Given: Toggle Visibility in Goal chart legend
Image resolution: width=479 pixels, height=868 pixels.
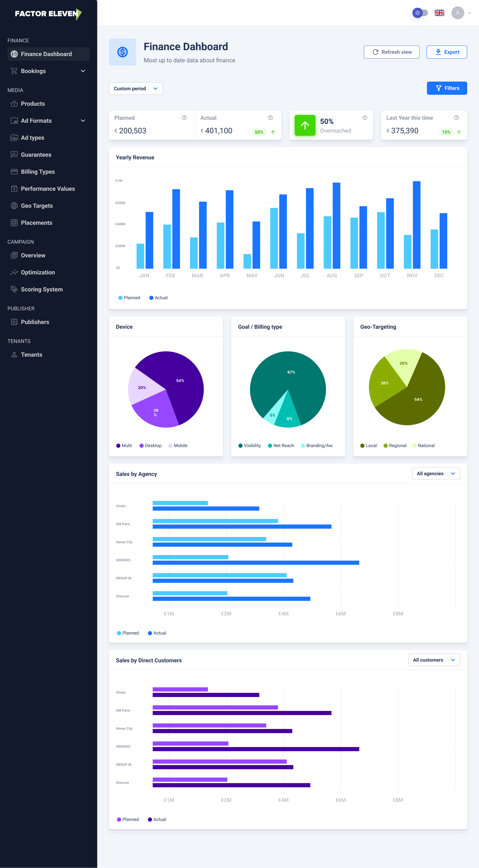Looking at the screenshot, I should coord(250,446).
